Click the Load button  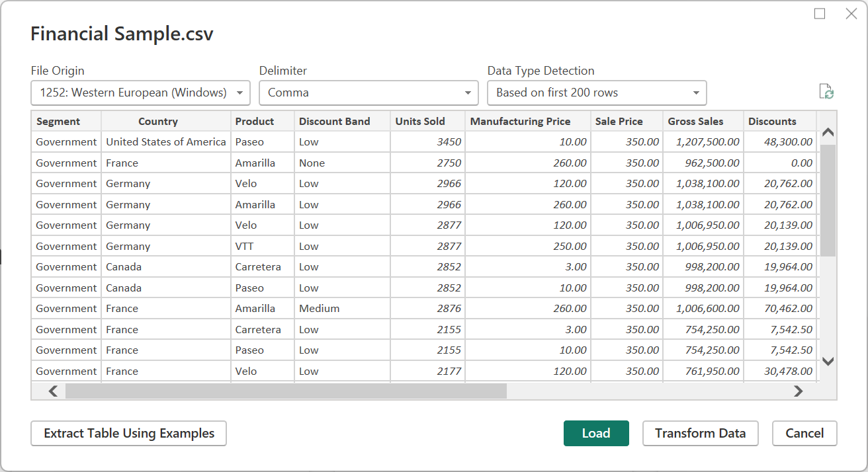[x=596, y=434]
